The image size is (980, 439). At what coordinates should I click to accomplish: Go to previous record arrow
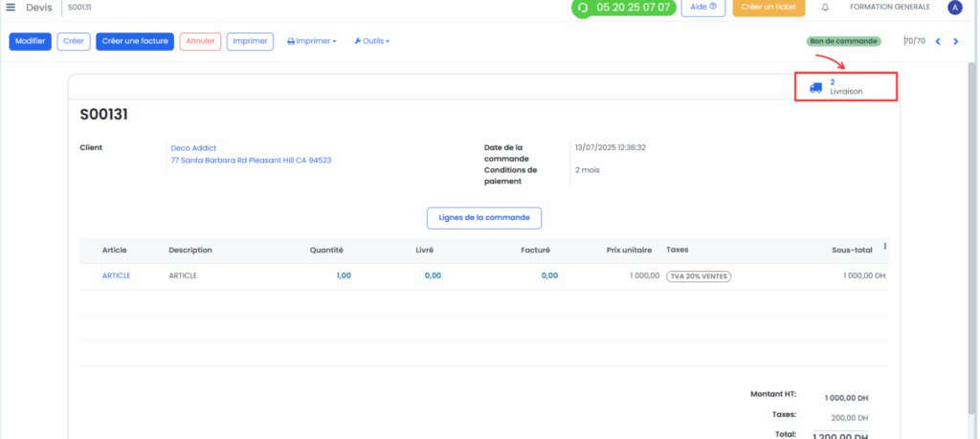point(938,41)
